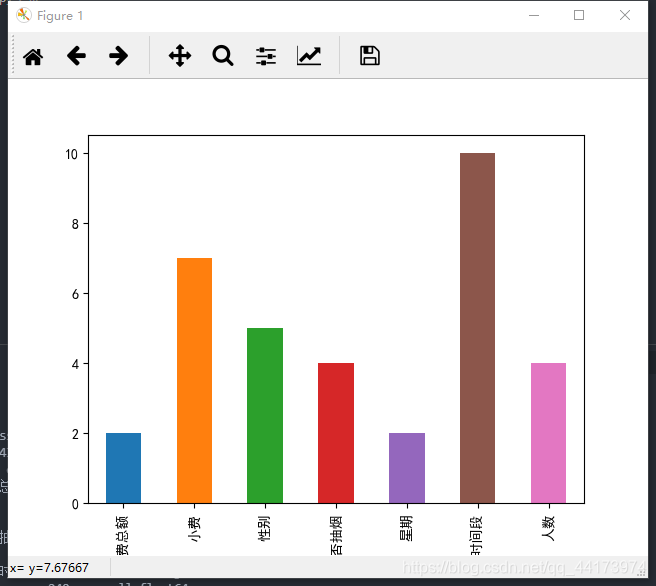
Task: Reset the plot to the home view
Action: click(x=33, y=56)
